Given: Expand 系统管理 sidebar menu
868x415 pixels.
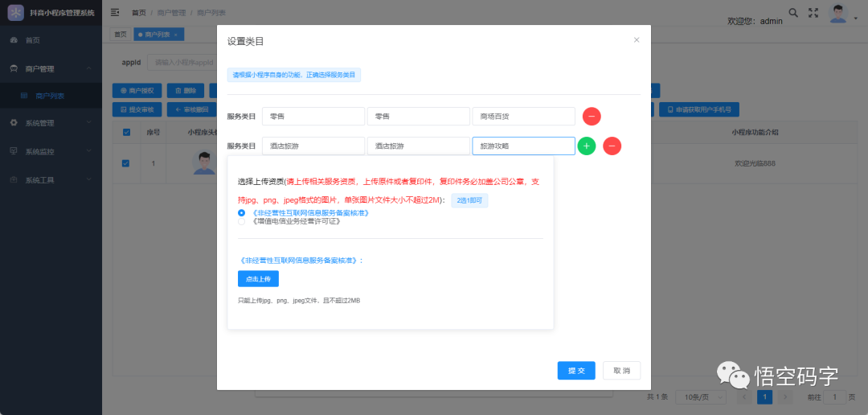Looking at the screenshot, I should click(51, 122).
